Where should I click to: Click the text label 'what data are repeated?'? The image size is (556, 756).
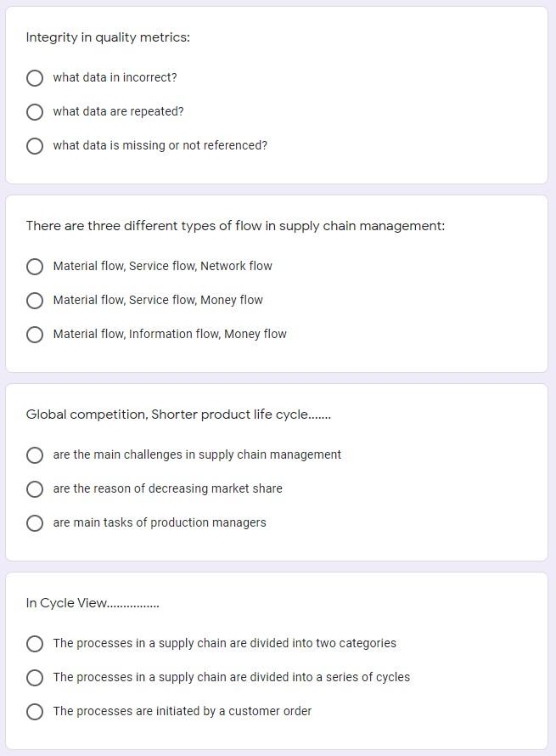(x=119, y=111)
